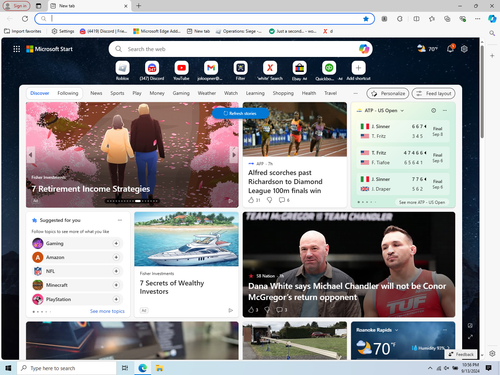Screen dimensions: 500x375
Task: Click the Copilot icon in web search box
Action: point(364,49)
